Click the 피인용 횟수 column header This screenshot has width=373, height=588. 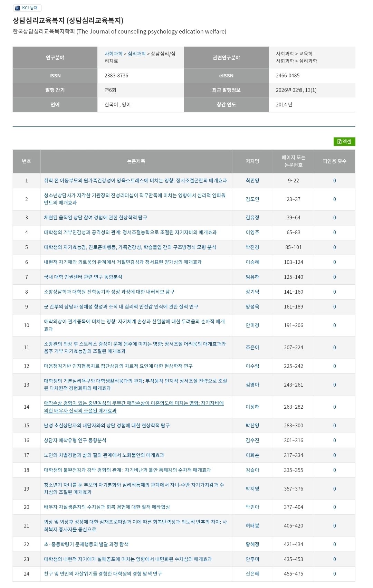(x=334, y=161)
